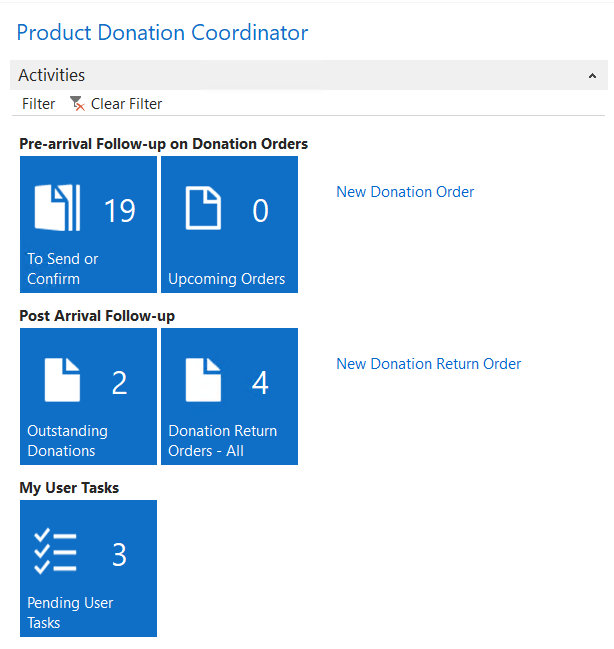Click the Activities section header title
The image size is (614, 649).
click(52, 76)
